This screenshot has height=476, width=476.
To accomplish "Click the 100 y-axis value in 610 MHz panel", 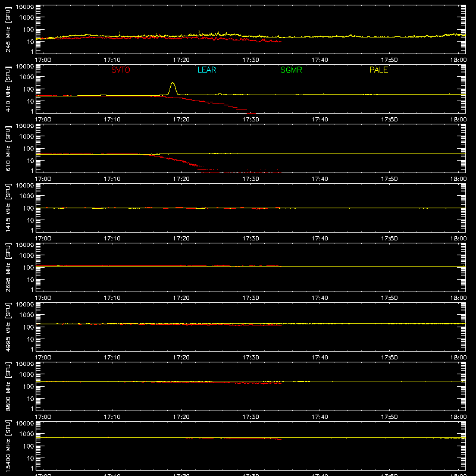I will tap(29, 149).
